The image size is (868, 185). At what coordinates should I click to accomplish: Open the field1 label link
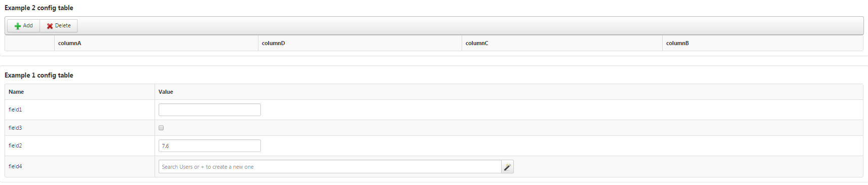(x=15, y=109)
